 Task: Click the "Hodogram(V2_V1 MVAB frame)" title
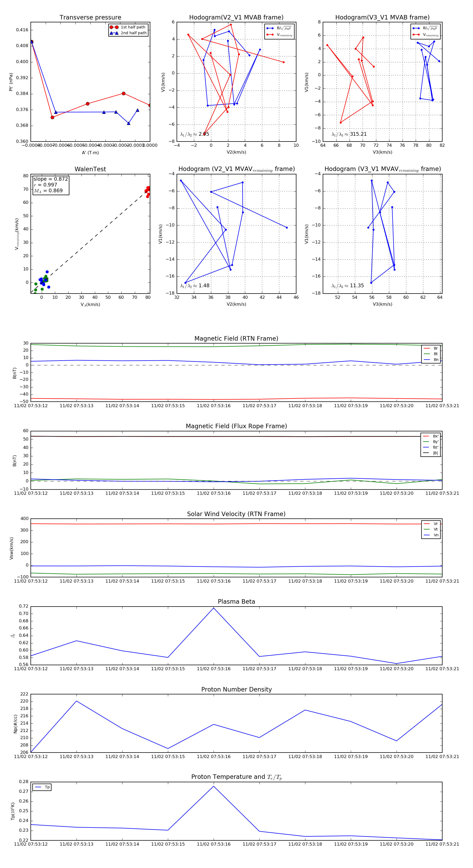coord(236,18)
